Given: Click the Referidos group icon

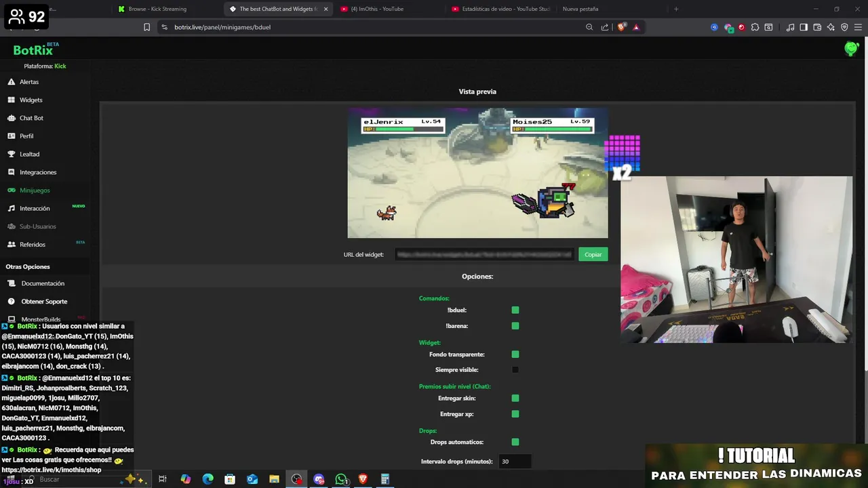Looking at the screenshot, I should click(x=12, y=245).
